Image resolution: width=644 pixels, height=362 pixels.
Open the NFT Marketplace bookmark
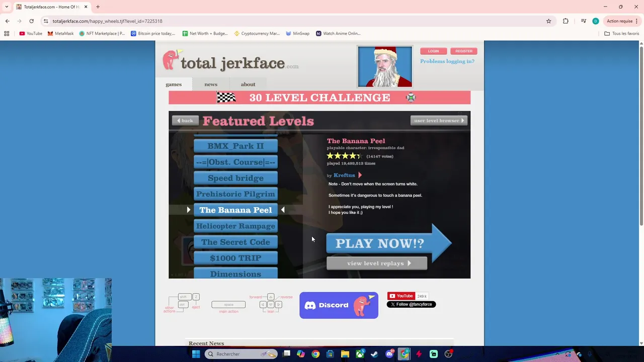click(x=102, y=34)
